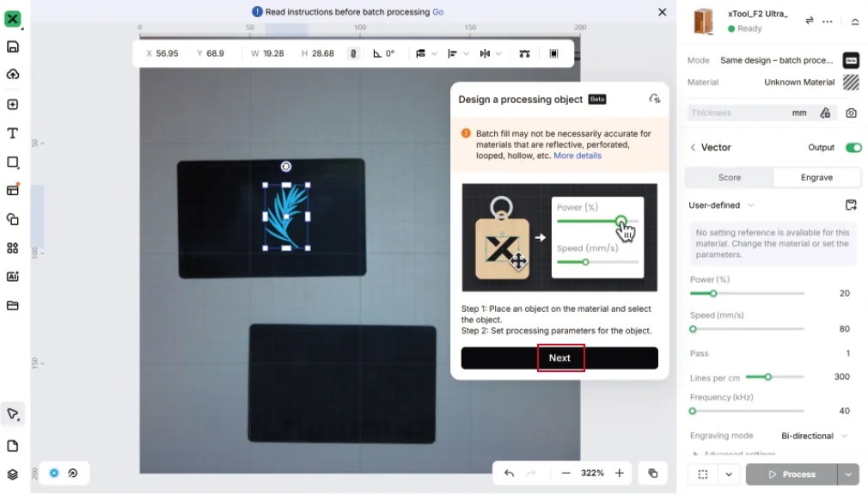Open the material test array tool
868x495 pixels.
[12, 190]
